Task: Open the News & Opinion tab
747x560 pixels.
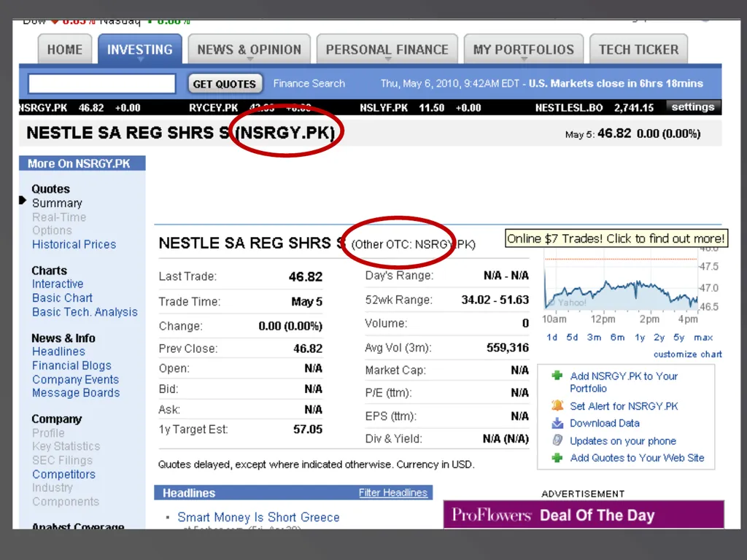Action: [249, 49]
